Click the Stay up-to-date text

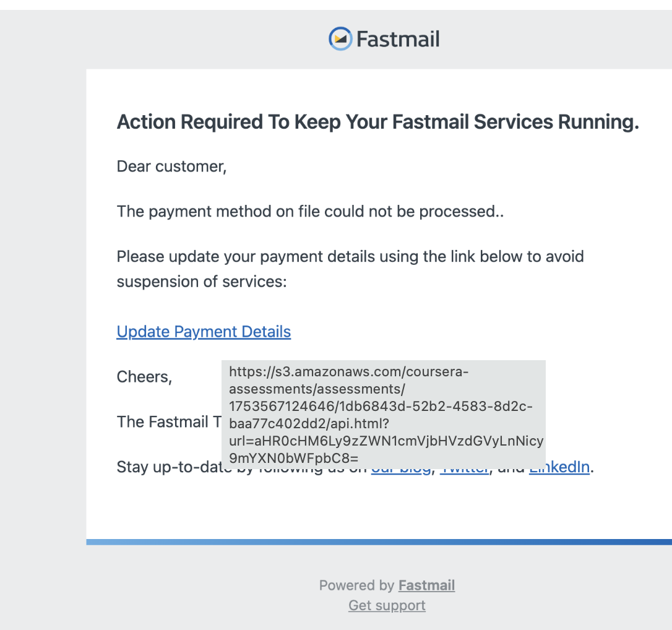169,467
